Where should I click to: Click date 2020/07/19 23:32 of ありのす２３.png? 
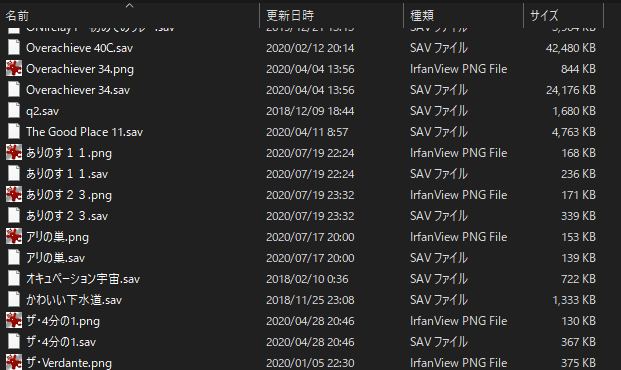(310, 195)
